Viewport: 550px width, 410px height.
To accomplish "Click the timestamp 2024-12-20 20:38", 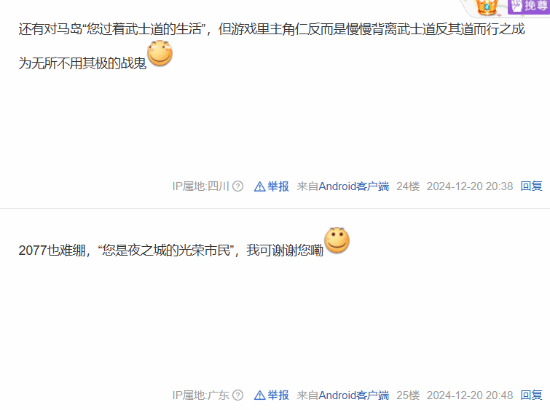I will (x=470, y=186).
